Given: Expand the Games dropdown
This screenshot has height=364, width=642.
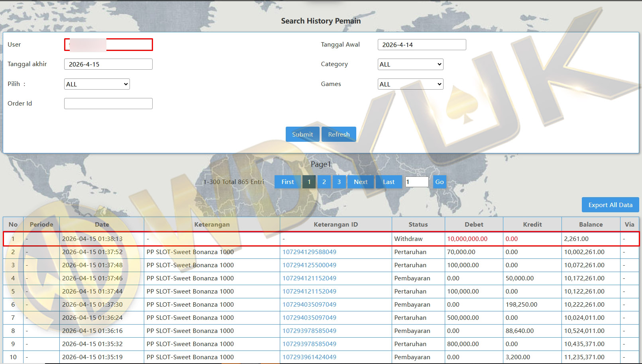Looking at the screenshot, I should pyautogui.click(x=410, y=84).
